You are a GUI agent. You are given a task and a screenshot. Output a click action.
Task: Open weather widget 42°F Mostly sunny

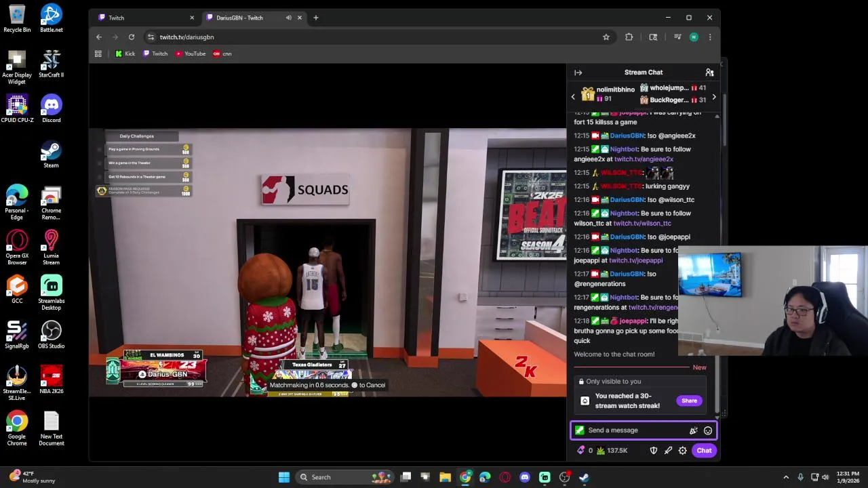tap(32, 477)
